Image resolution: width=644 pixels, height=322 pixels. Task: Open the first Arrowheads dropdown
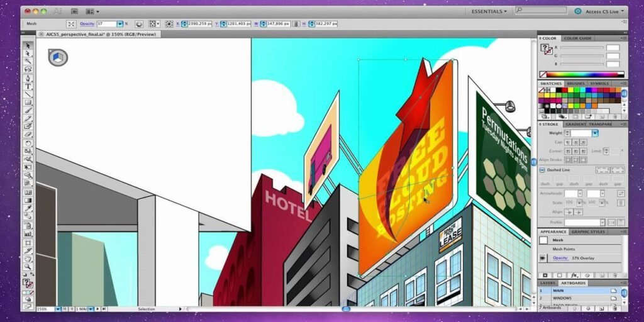coord(580,194)
